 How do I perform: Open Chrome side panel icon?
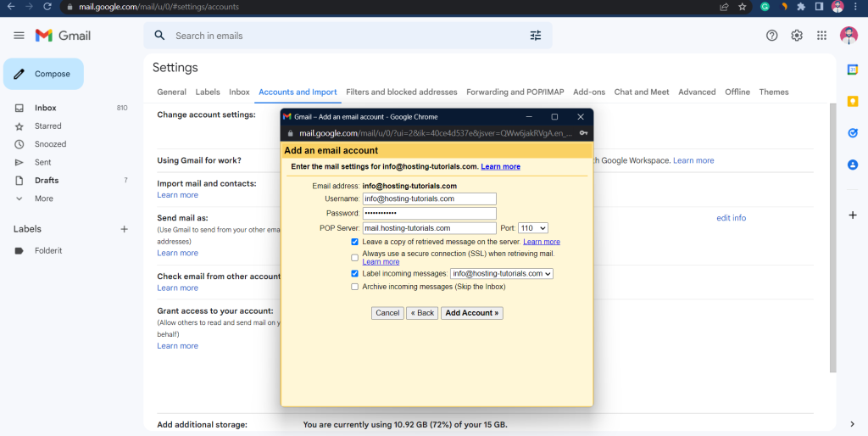[x=819, y=7]
